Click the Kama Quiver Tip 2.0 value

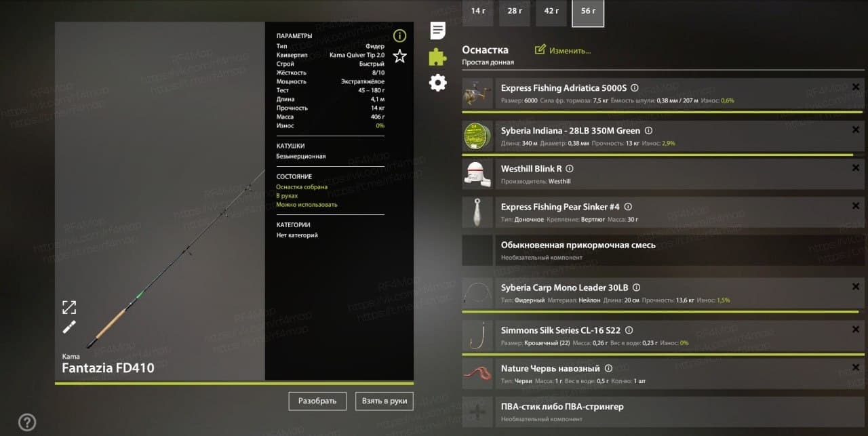point(357,55)
